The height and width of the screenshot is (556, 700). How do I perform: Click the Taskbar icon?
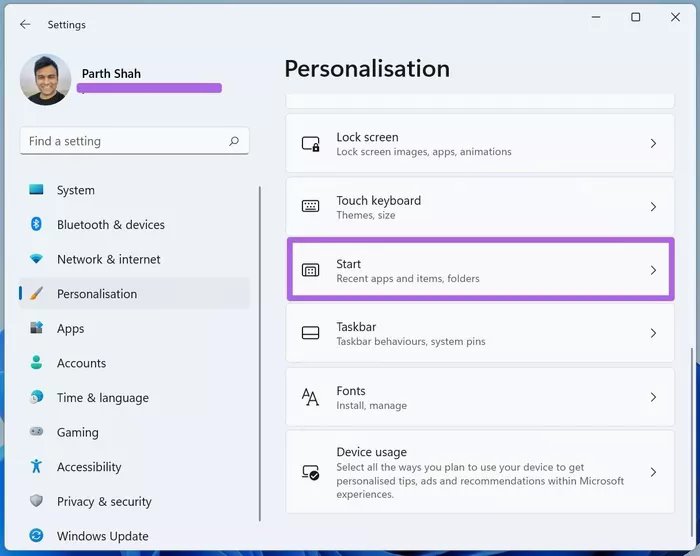311,333
